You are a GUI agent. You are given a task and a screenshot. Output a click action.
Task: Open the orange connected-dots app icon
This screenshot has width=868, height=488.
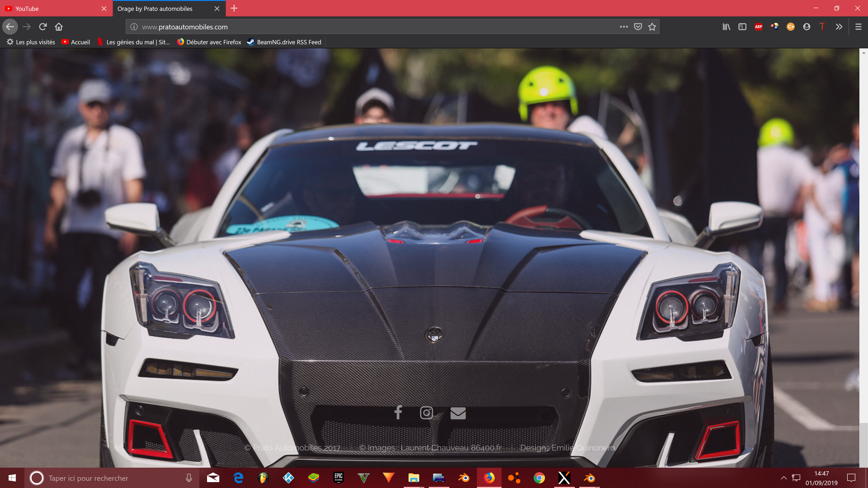(x=514, y=478)
